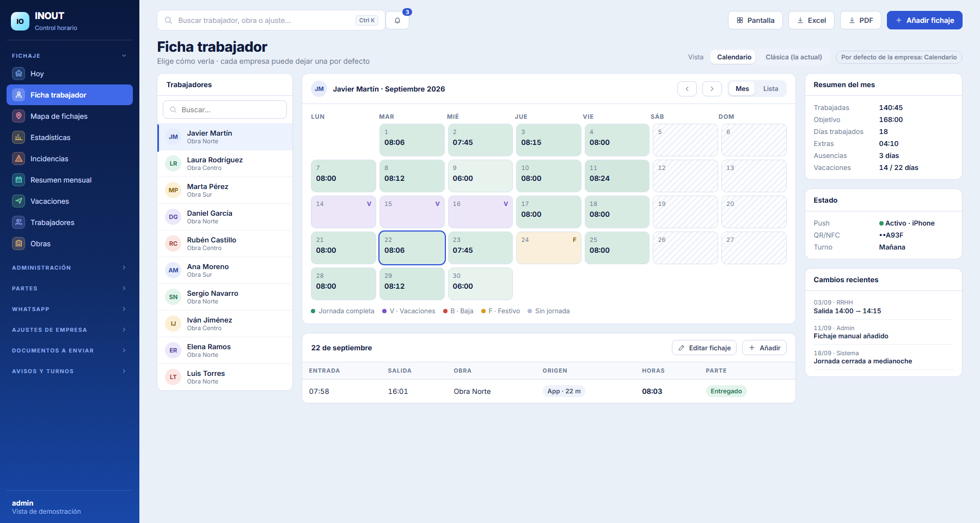
Task: Click the global search field
Action: pos(271,20)
